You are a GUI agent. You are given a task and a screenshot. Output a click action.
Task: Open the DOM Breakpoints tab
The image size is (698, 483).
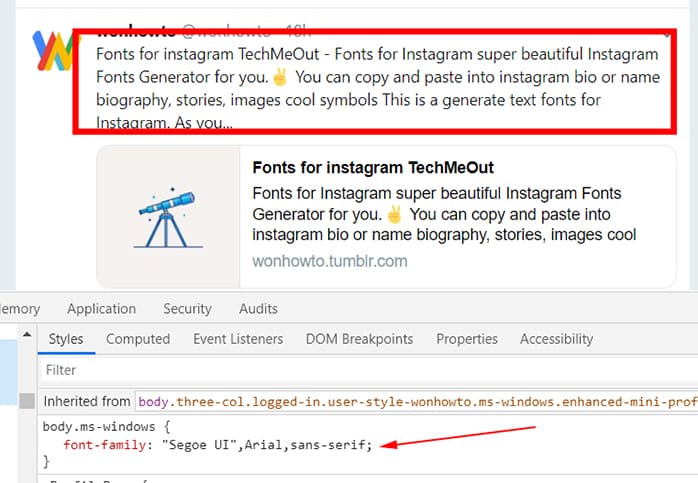(359, 339)
